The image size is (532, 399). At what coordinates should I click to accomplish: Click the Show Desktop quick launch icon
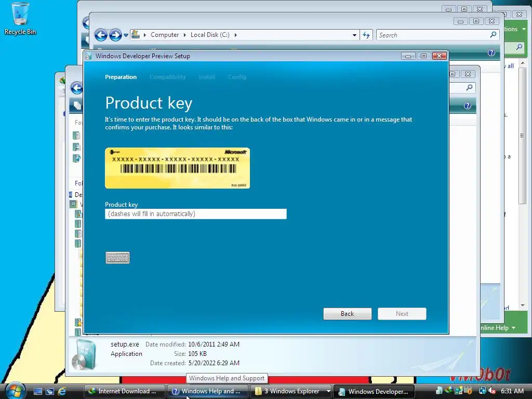tap(38, 392)
